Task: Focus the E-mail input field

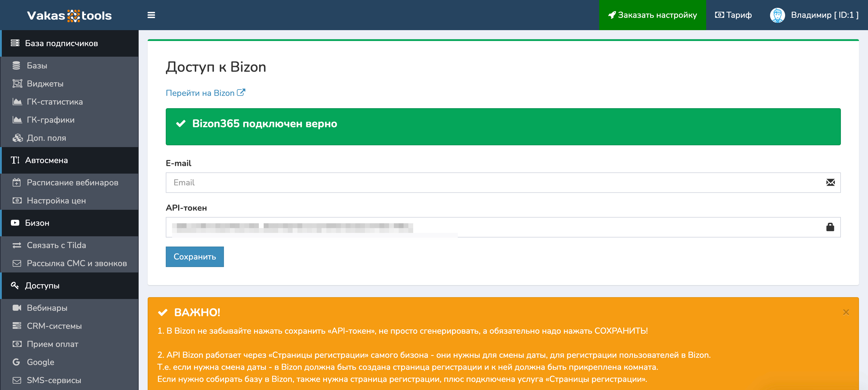Action: pyautogui.click(x=495, y=183)
